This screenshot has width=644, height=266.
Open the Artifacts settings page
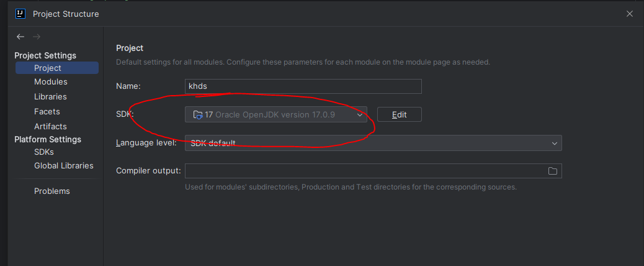[50, 126]
